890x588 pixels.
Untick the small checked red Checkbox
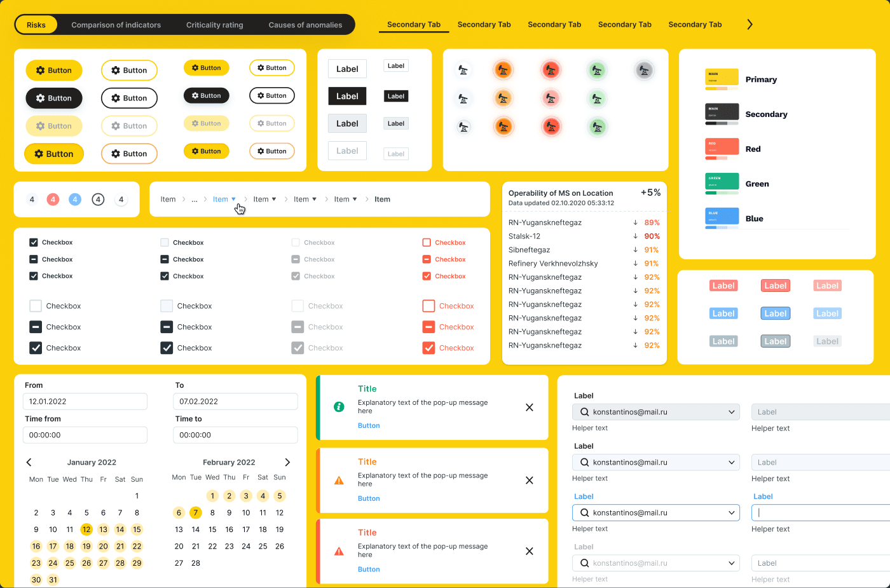427,276
